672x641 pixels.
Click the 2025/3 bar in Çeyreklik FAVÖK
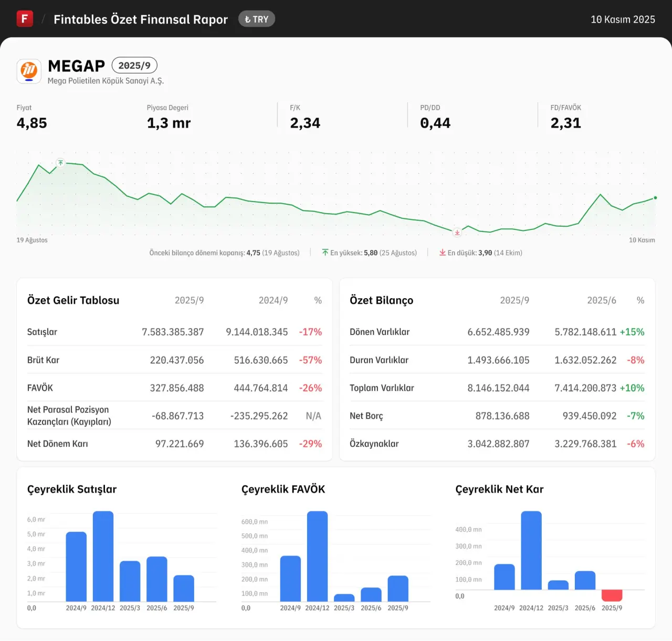tap(344, 597)
